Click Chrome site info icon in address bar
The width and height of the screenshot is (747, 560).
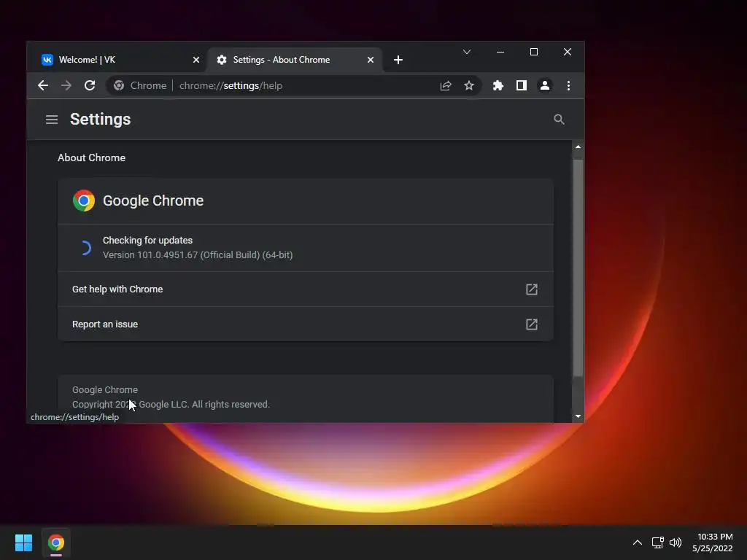(x=119, y=86)
